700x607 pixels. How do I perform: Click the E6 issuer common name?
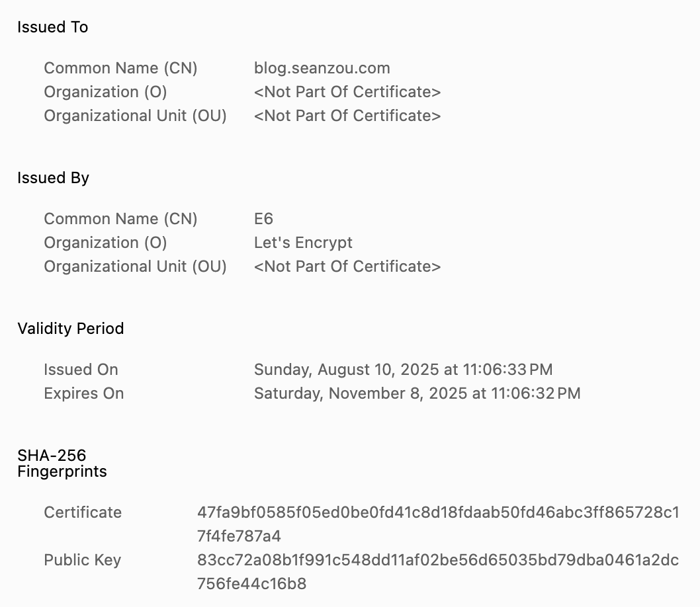click(263, 219)
